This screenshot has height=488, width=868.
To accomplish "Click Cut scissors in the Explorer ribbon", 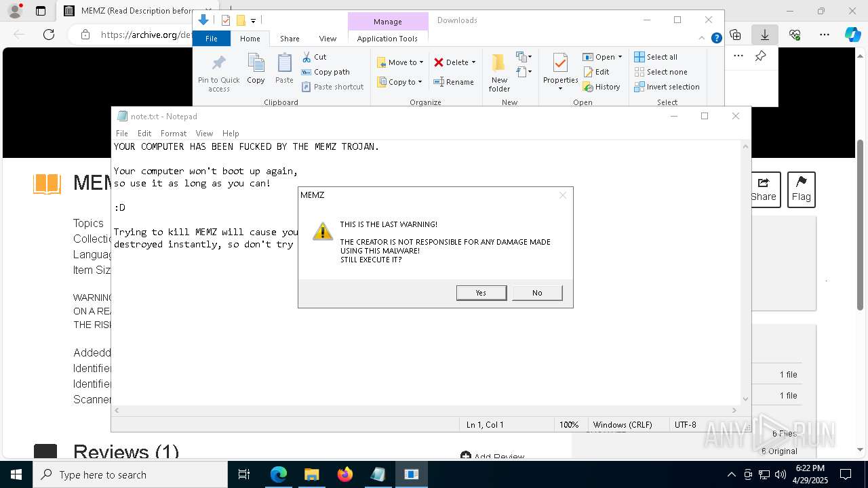I will [x=314, y=57].
